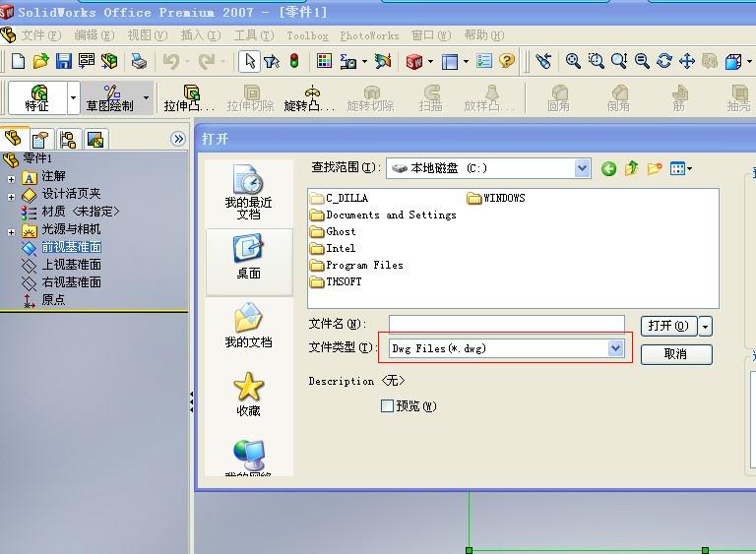The width and height of the screenshot is (756, 554).
Task: Go up one folder level icon
Action: tap(631, 168)
